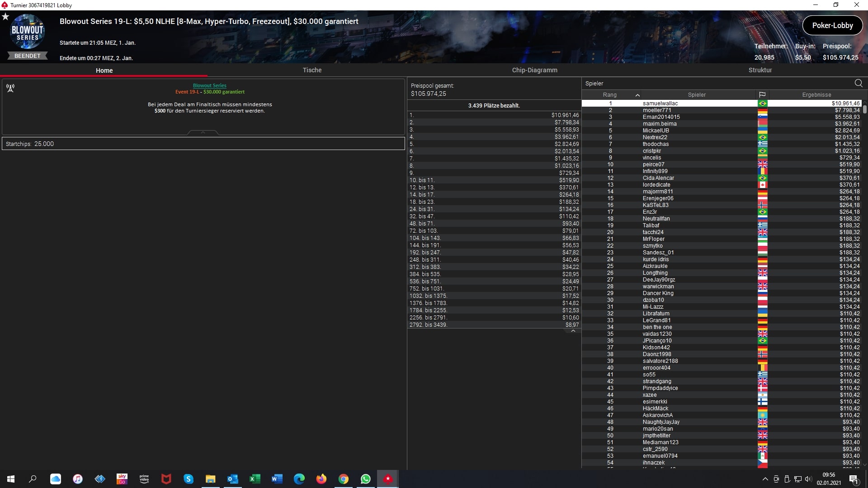Open the Blowout Series link

(x=209, y=85)
